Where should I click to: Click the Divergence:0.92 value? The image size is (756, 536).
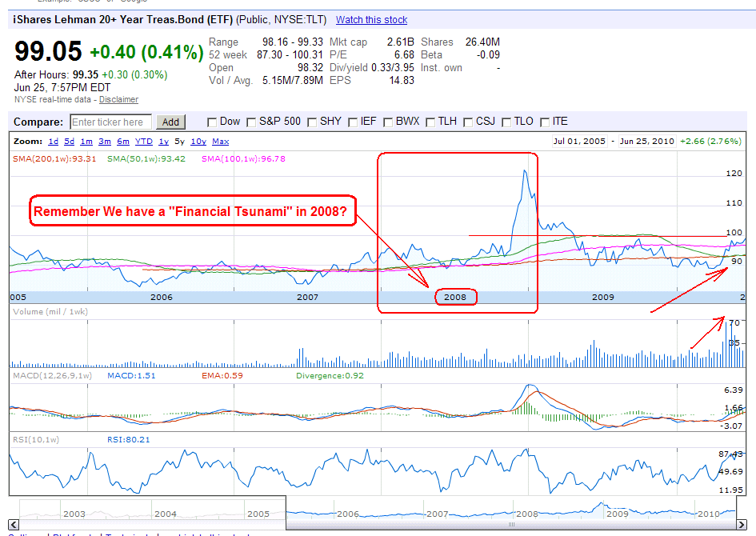click(330, 375)
